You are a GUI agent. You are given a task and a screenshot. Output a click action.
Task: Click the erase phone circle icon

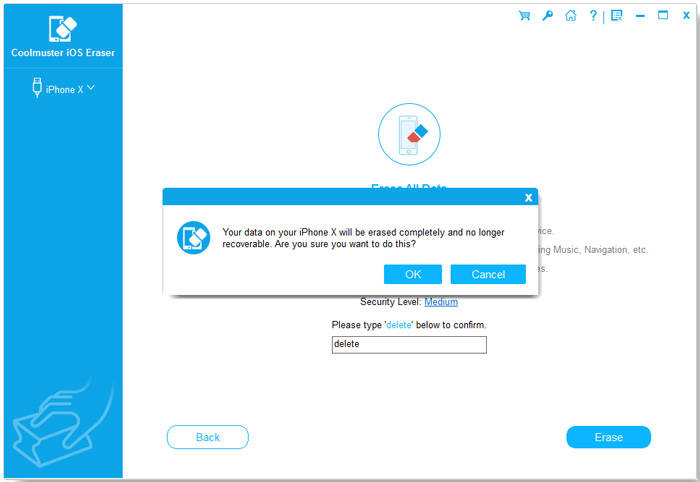[x=409, y=134]
